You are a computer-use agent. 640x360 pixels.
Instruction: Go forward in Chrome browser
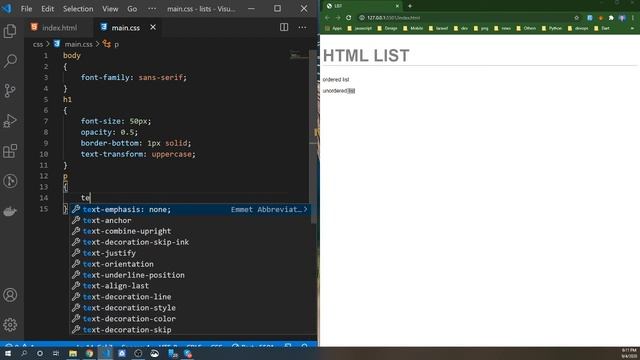pyautogui.click(x=338, y=18)
